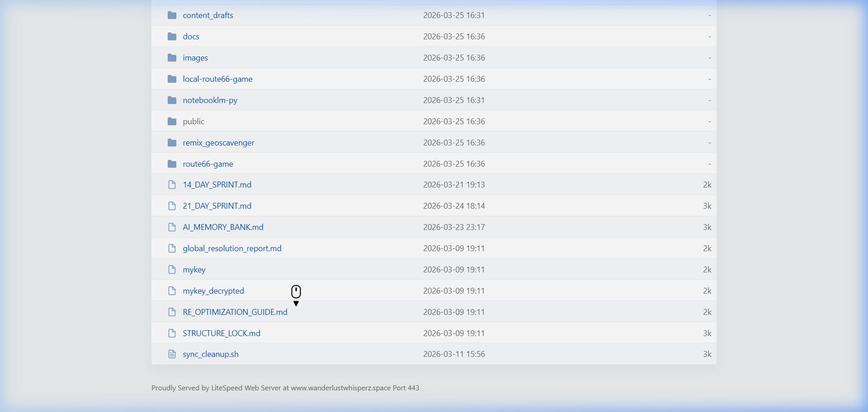This screenshot has height=412, width=868.
Task: Open the sync_cleanup.sh script link
Action: [211, 354]
